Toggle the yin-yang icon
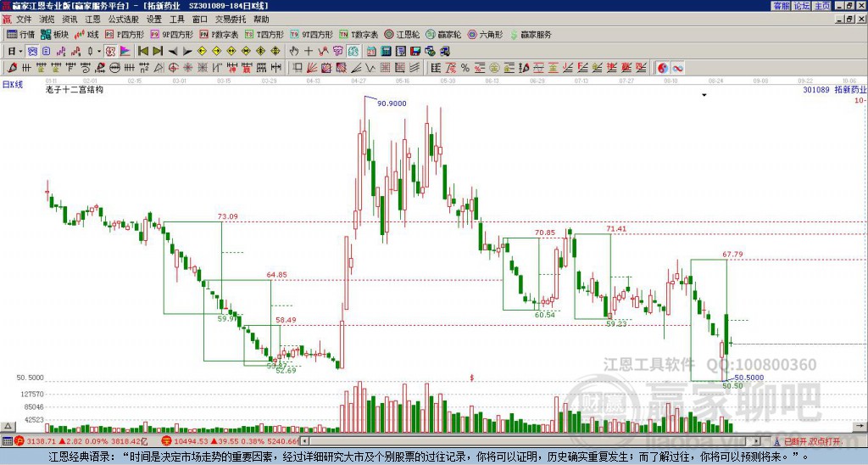868x465 pixels. (663, 68)
